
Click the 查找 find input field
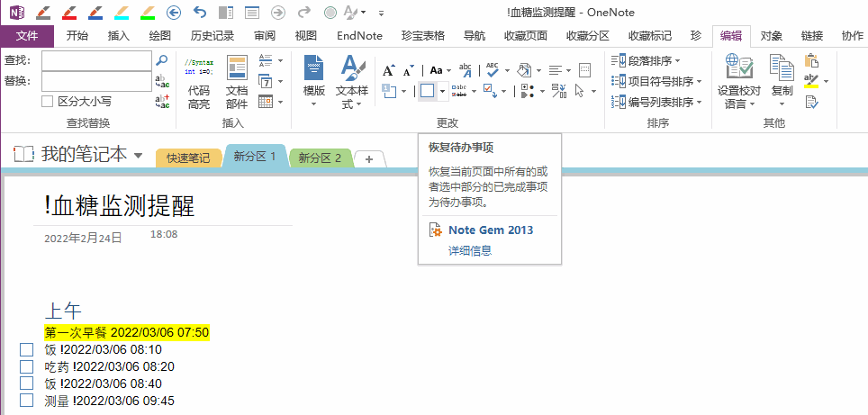click(96, 61)
